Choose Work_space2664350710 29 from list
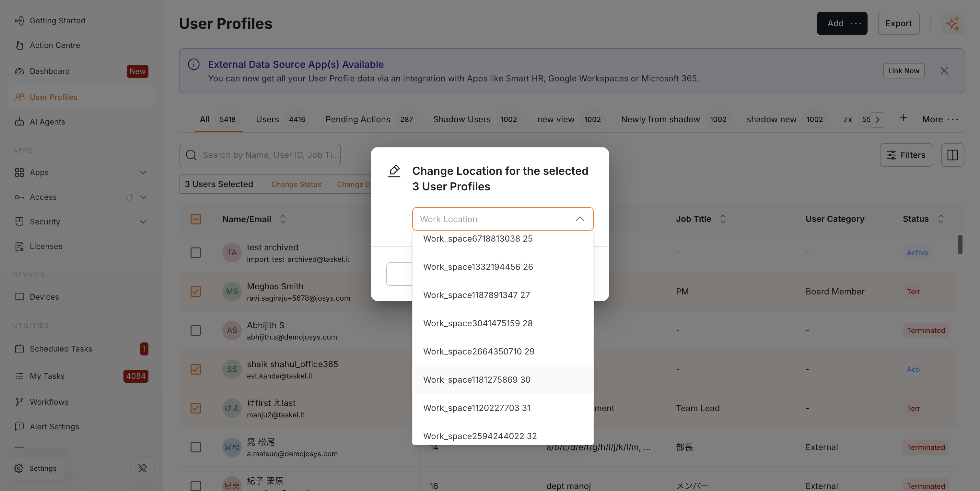 point(503,351)
